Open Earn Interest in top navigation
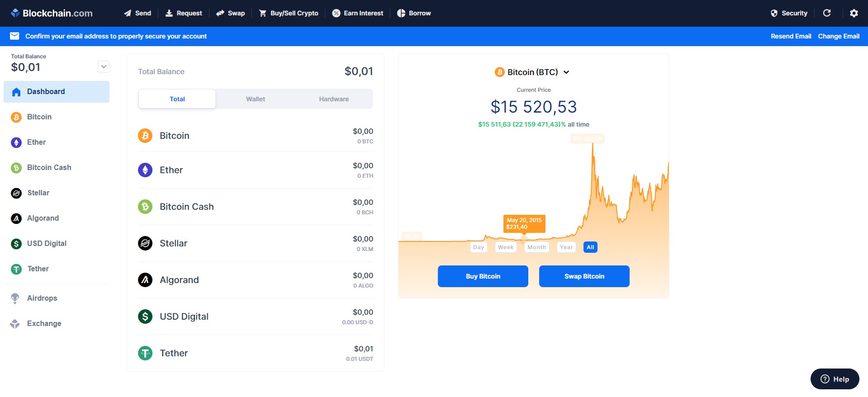Image resolution: width=868 pixels, height=397 pixels. (358, 13)
